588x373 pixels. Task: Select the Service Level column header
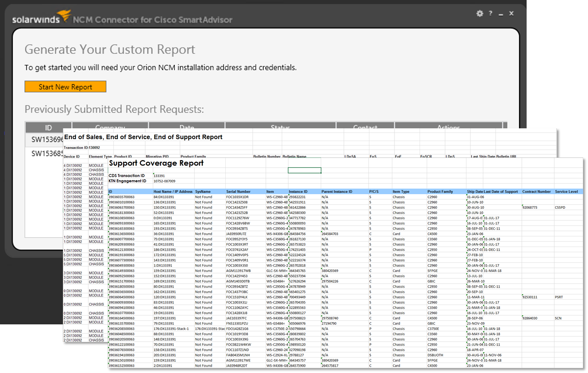pyautogui.click(x=566, y=192)
